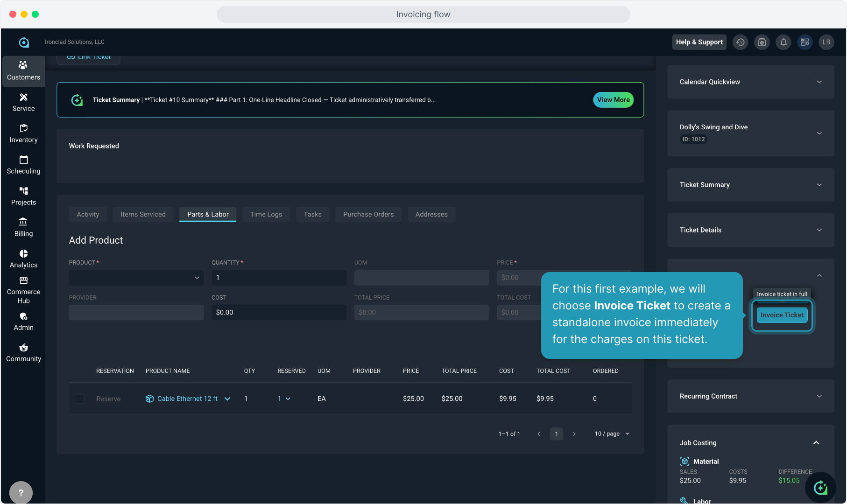Open Commerce Hub in sidebar
This screenshot has height=504, width=847.
(x=23, y=290)
